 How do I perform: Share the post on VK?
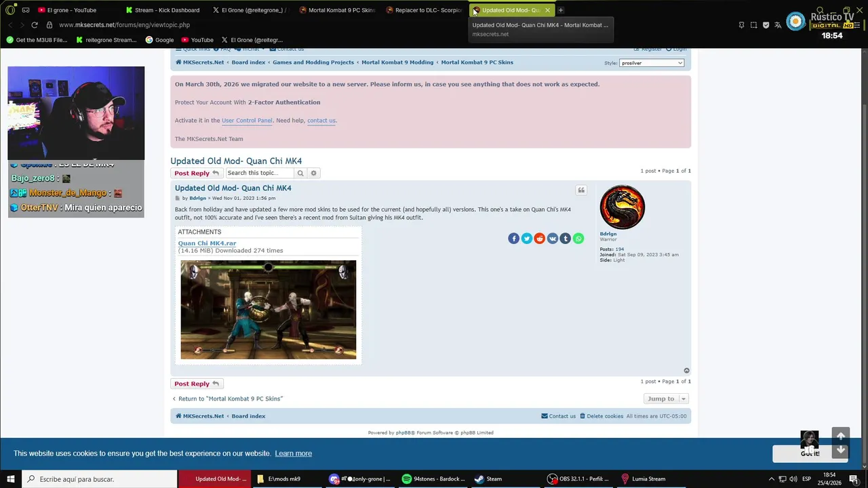tap(552, 239)
